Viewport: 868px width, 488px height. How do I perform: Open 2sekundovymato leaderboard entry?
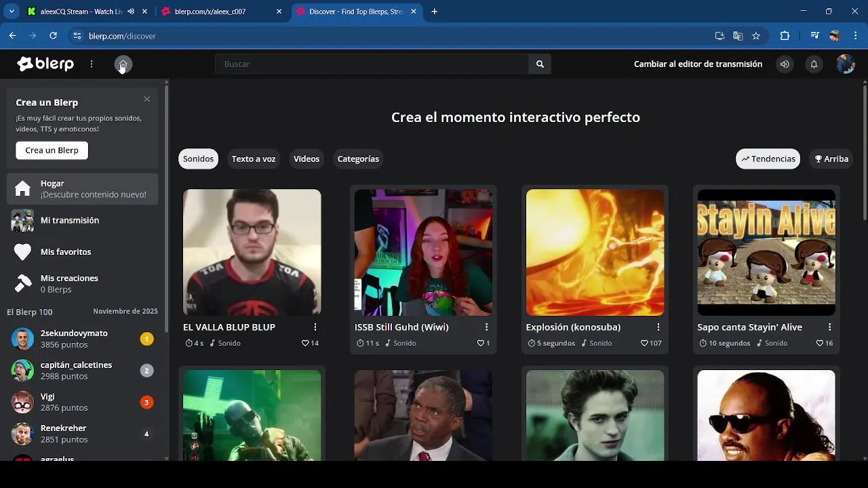pos(82,339)
